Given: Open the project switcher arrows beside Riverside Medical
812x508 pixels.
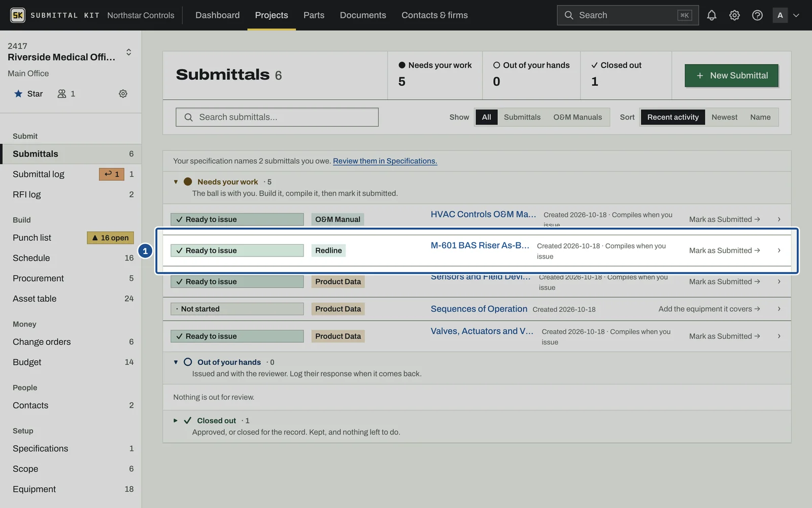Looking at the screenshot, I should pyautogui.click(x=129, y=52).
